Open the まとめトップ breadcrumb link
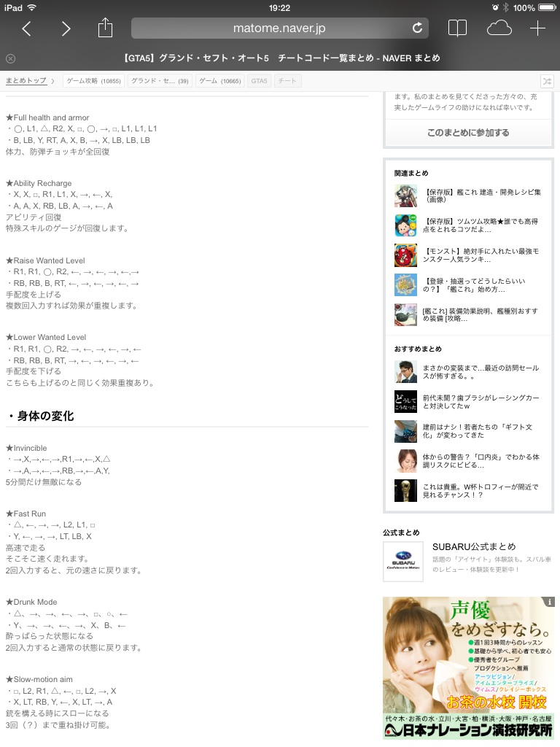 (x=26, y=81)
